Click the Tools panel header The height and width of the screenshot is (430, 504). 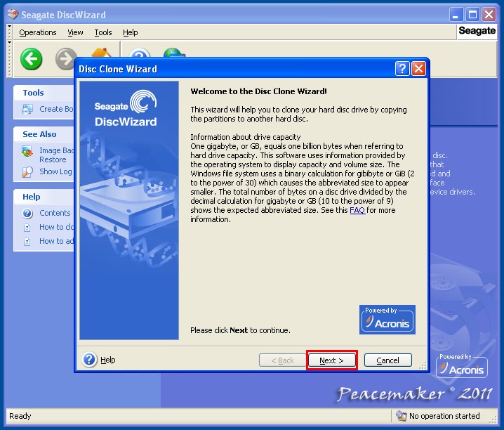(x=44, y=93)
